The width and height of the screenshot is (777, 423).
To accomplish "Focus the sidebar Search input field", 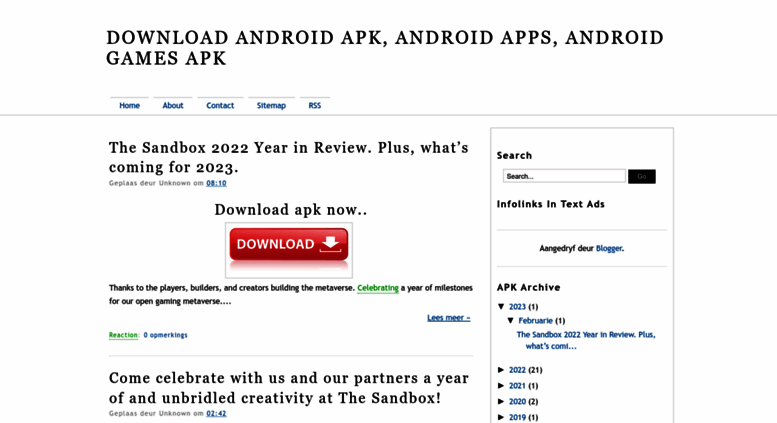I will click(564, 176).
